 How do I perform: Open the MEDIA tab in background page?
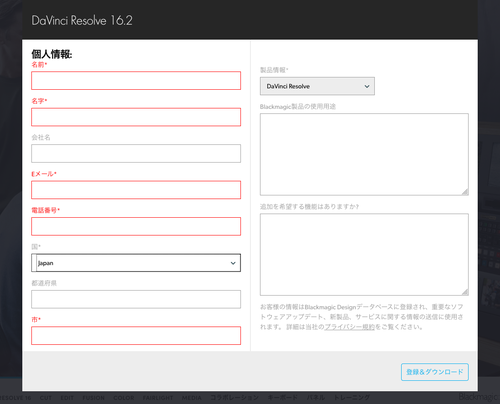tap(192, 398)
